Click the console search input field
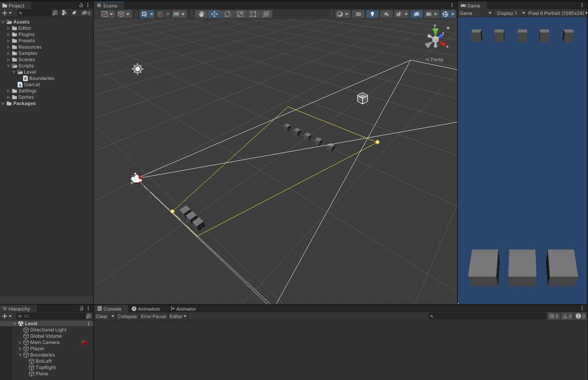The height and width of the screenshot is (380, 588). tap(487, 316)
